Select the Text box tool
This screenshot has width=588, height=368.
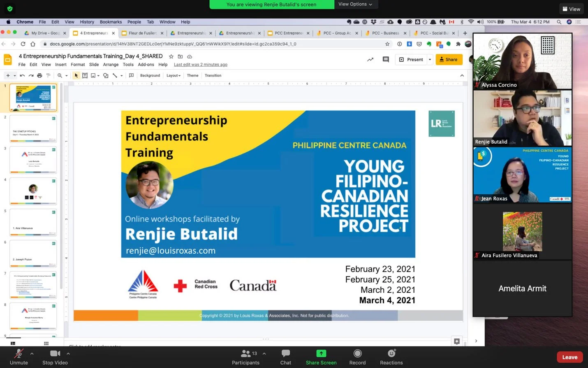tap(85, 75)
